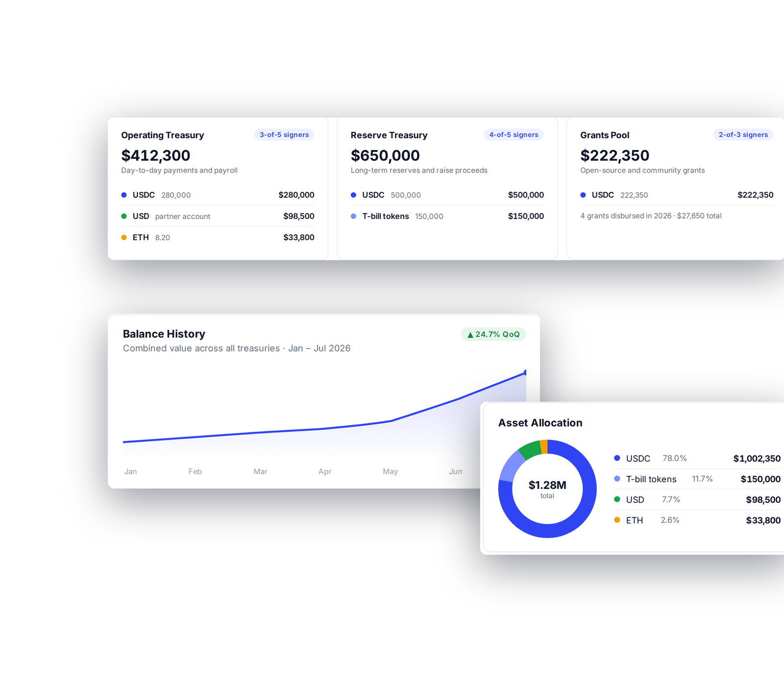This screenshot has width=784, height=686.
Task: Click the $222,350 Grants Pool heading balance
Action: 614,155
